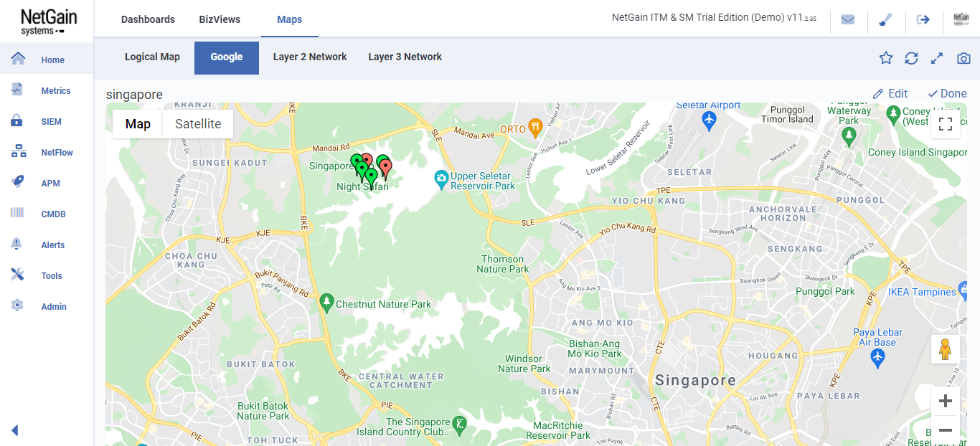Click Upper Seletar Reservoir Park camera marker

[x=442, y=177]
